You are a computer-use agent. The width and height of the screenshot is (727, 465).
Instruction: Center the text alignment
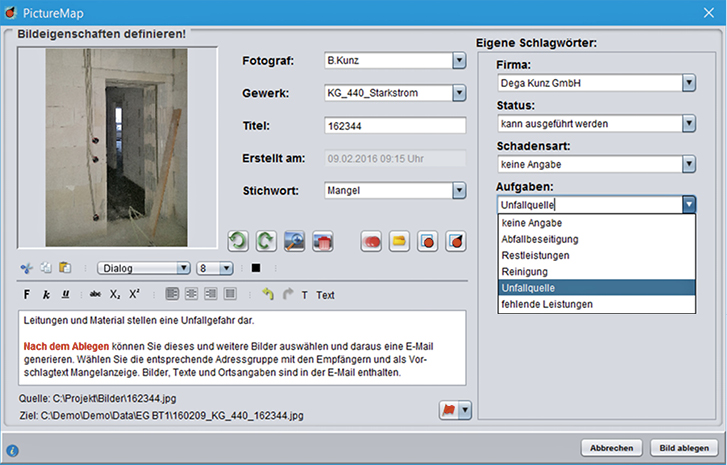click(191, 294)
